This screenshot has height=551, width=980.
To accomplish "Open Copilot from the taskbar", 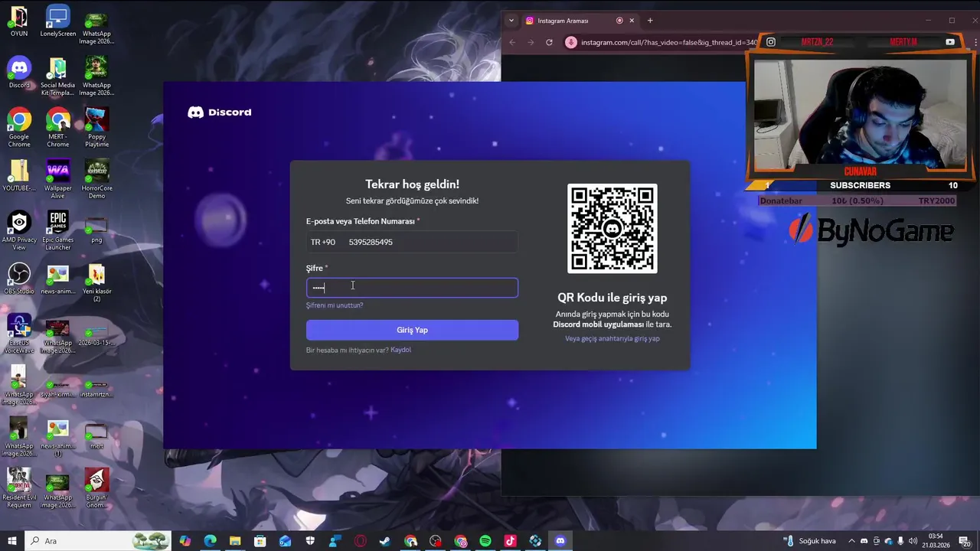I will [185, 541].
